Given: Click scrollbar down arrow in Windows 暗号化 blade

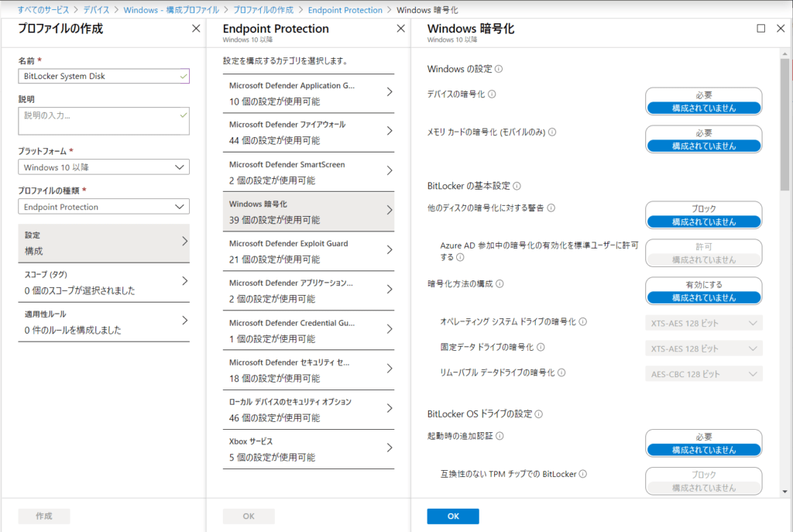Looking at the screenshot, I should (x=784, y=491).
